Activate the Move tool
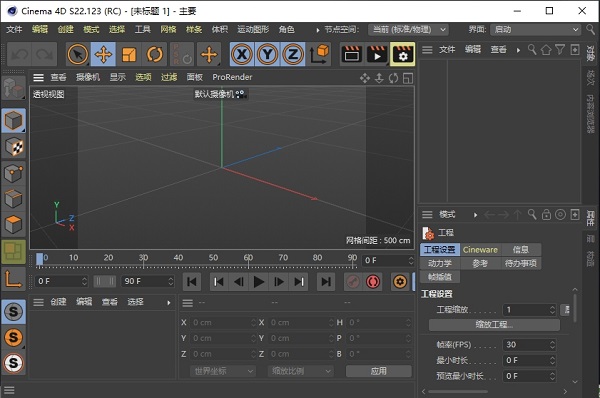 point(103,54)
